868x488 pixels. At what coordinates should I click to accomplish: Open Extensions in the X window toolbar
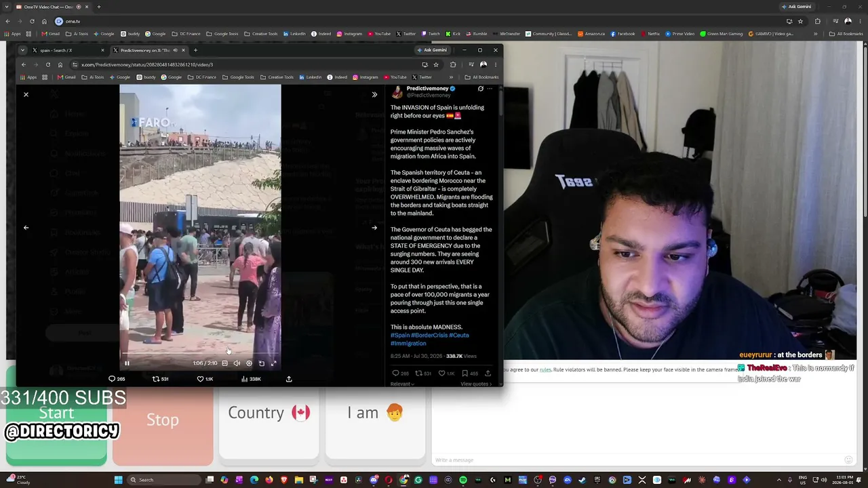[x=453, y=64]
